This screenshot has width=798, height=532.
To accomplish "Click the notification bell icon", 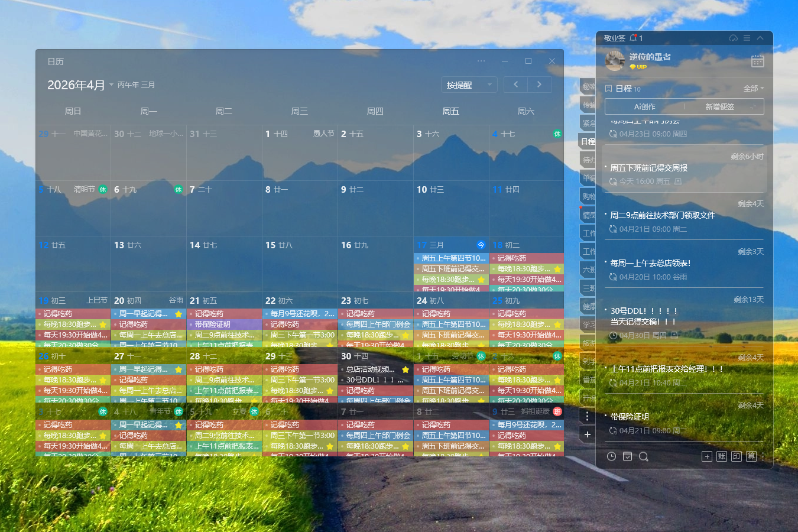I will click(x=634, y=38).
